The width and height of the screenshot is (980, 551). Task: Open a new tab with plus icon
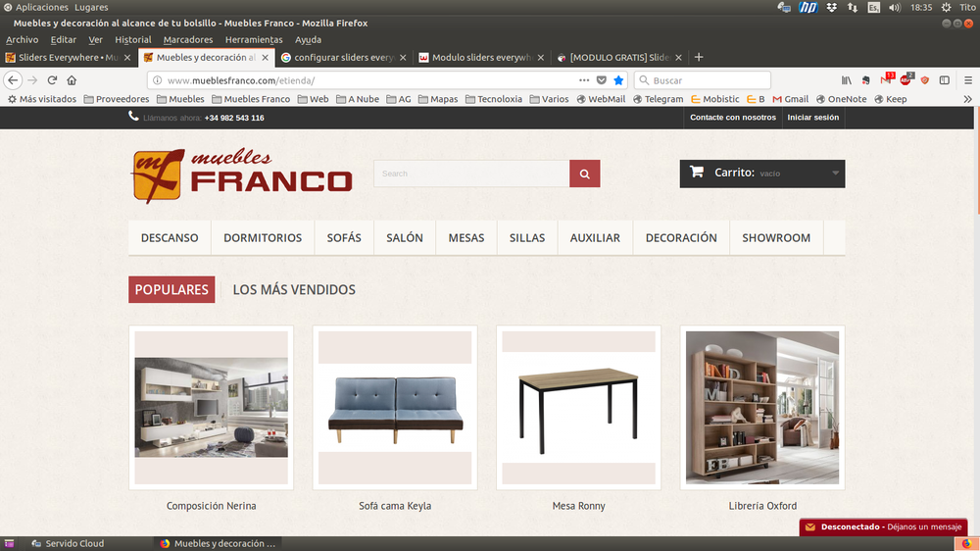pyautogui.click(x=699, y=57)
